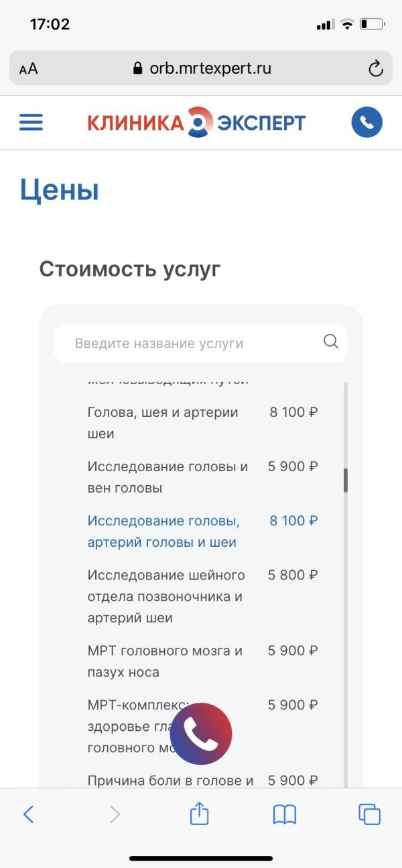Open Safari bookmarks
402x868 pixels.
(x=285, y=814)
